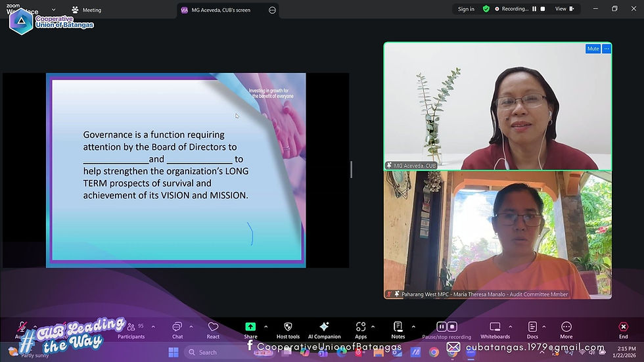Expand the Docs options arrow

coord(544,327)
